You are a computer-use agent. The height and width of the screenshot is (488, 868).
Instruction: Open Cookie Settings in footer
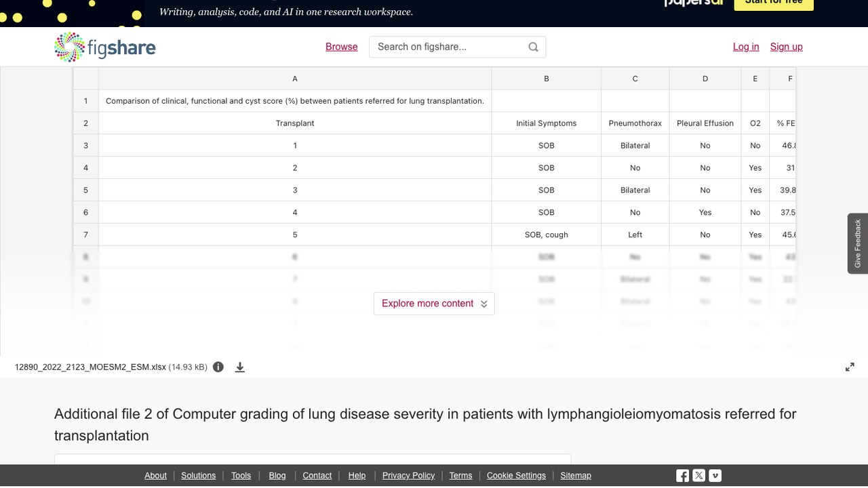tap(516, 476)
